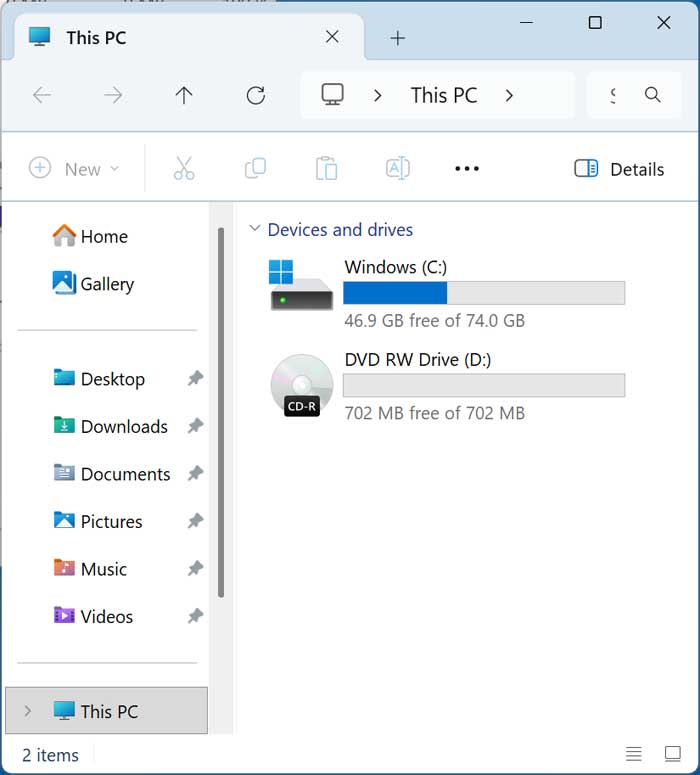
Task: Select This PC in navigation pane
Action: pyautogui.click(x=106, y=711)
